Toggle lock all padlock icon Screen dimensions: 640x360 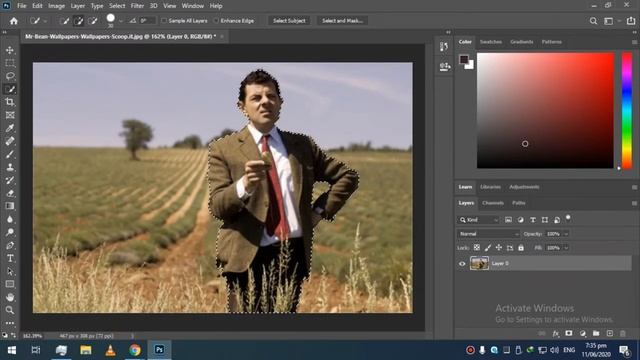(521, 248)
